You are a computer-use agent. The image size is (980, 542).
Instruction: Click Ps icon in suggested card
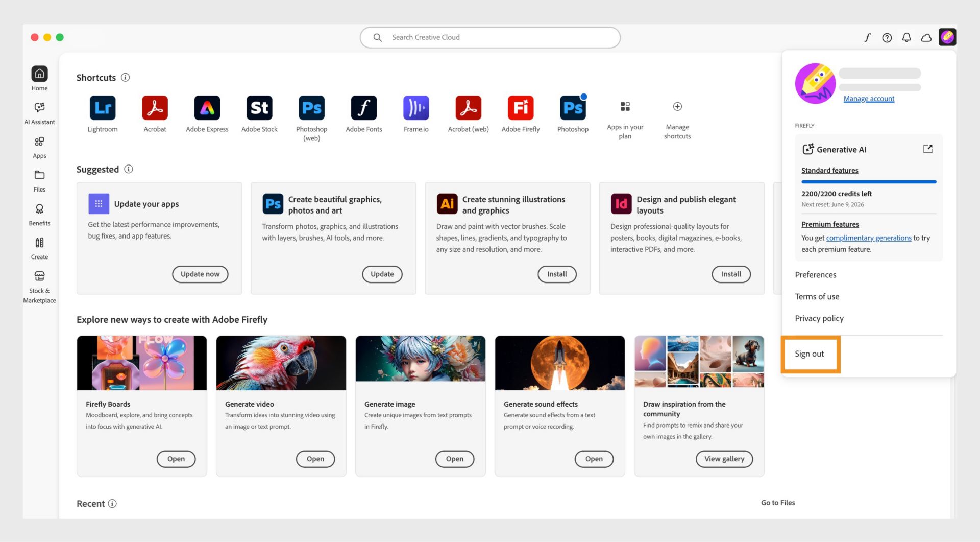273,204
